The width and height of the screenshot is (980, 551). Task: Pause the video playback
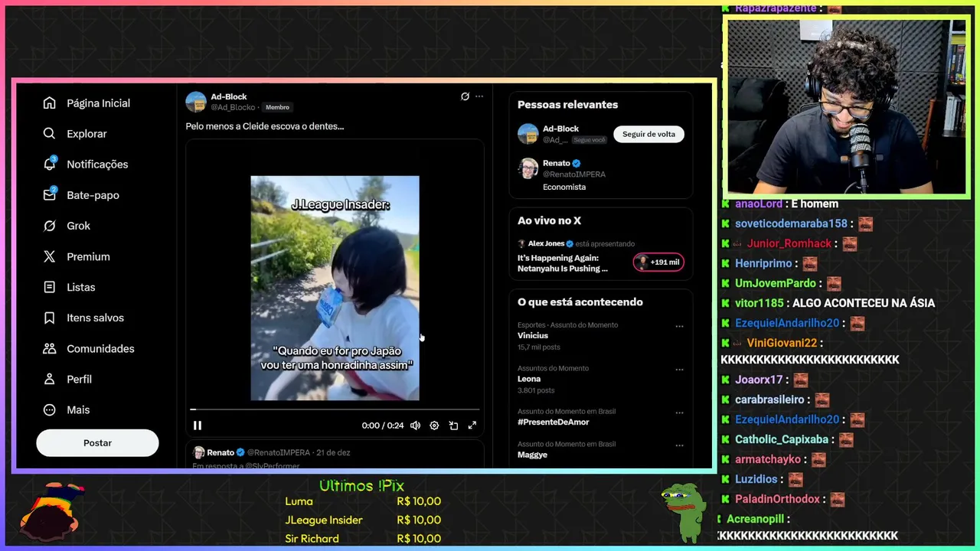click(x=198, y=425)
